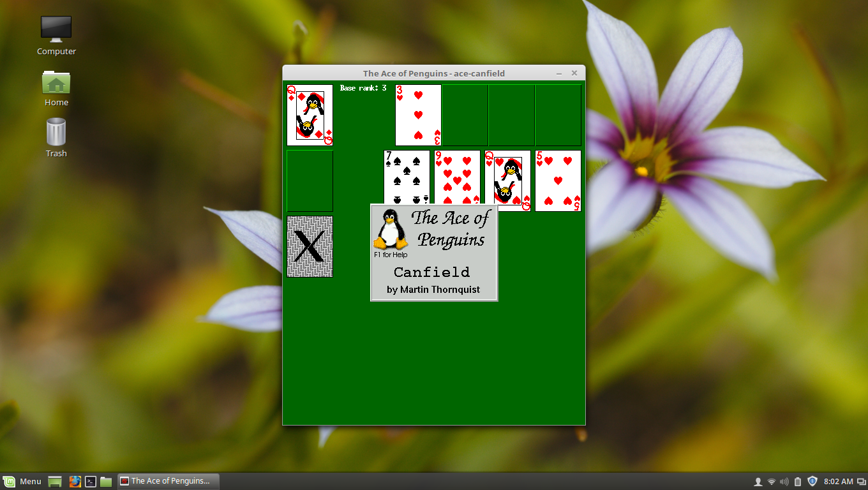Click the 8:02 AM clock
868x490 pixels.
click(x=839, y=482)
